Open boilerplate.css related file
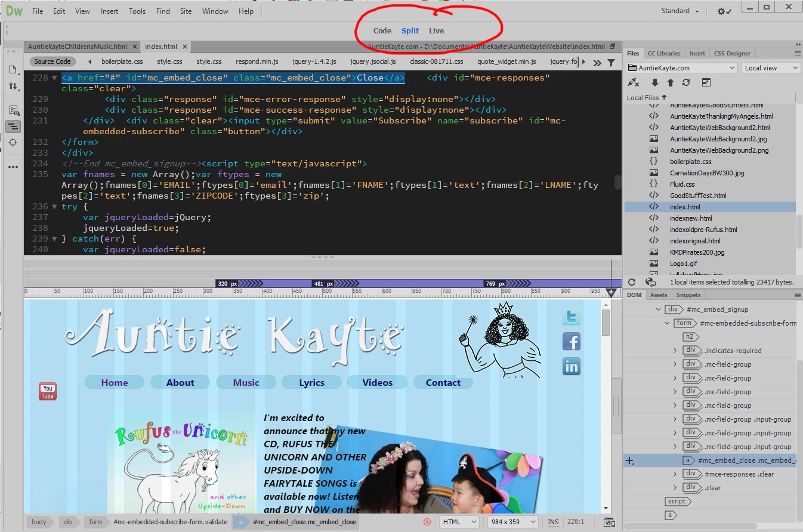The image size is (803, 532). point(122,61)
